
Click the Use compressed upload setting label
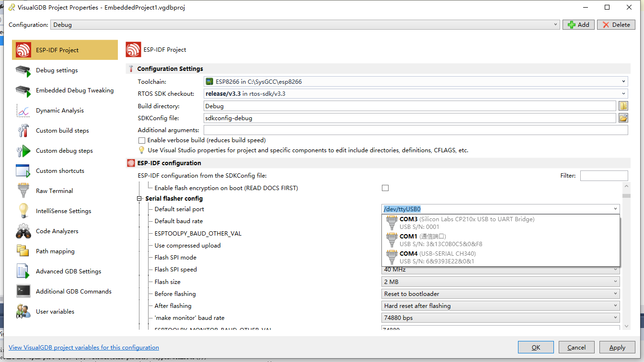[x=187, y=246]
